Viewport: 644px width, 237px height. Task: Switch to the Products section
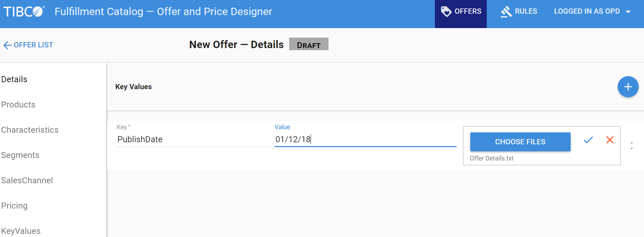[18, 105]
